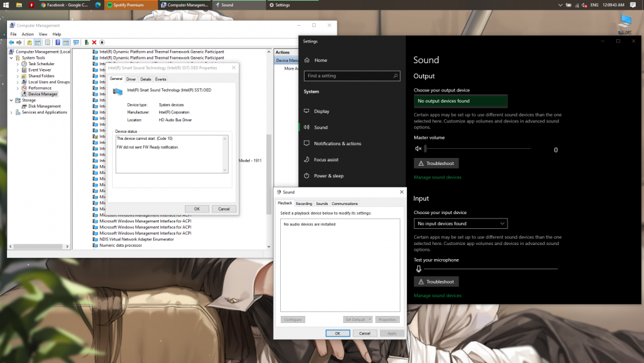Viewport: 644px width, 363px height.
Task: Click the Forward arrow in Computer Management toolbar
Action: click(19, 43)
